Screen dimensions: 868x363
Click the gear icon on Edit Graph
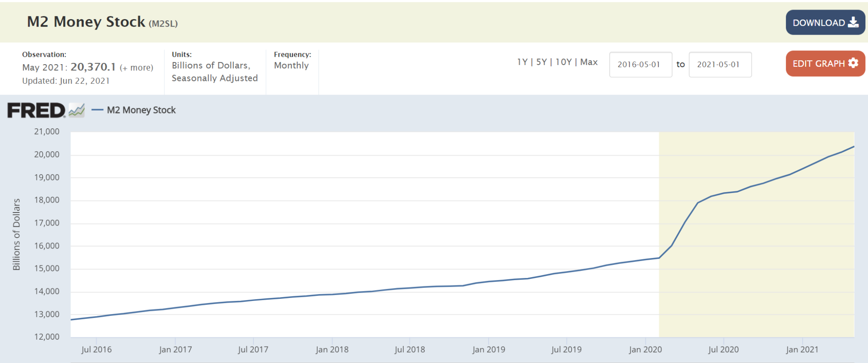pyautogui.click(x=853, y=63)
